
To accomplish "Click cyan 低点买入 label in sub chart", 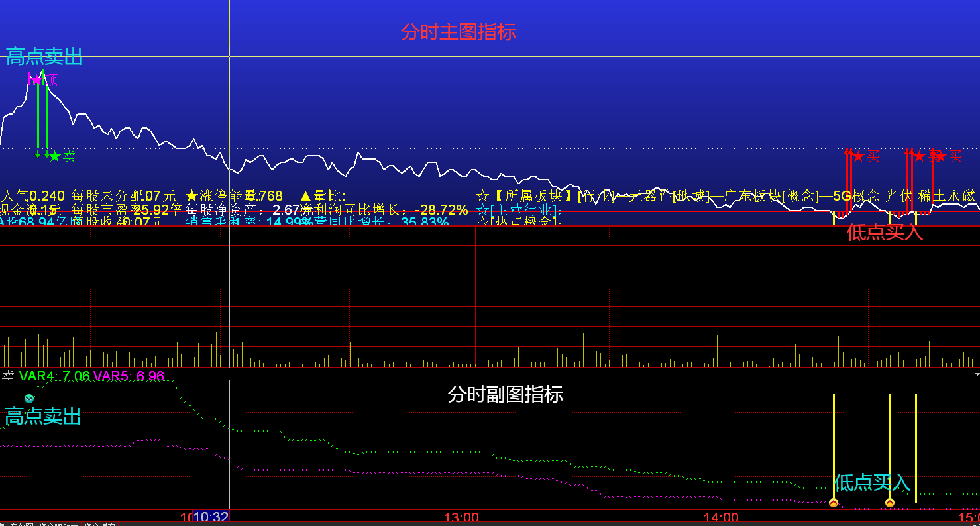I will click(x=872, y=482).
